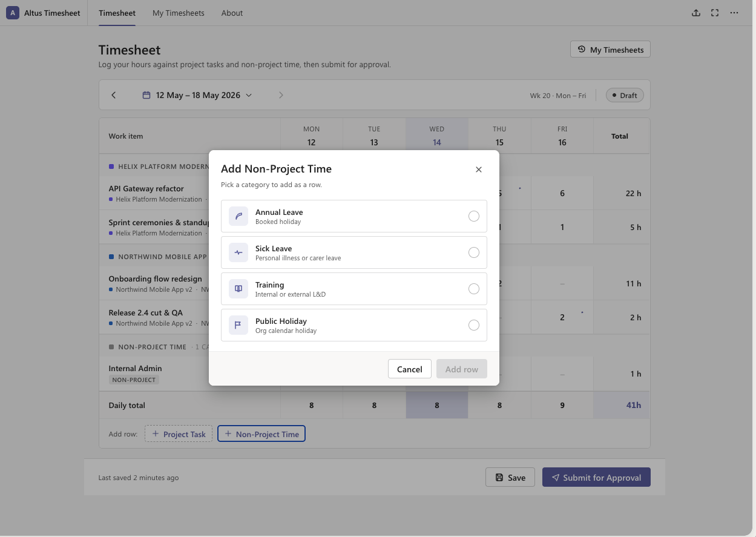The width and height of the screenshot is (756, 537).
Task: Go to next week with right chevron
Action: 281,95
